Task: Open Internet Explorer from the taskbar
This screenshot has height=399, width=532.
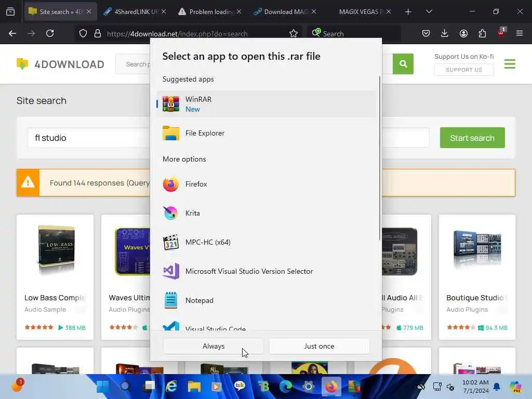Action: 171,387
